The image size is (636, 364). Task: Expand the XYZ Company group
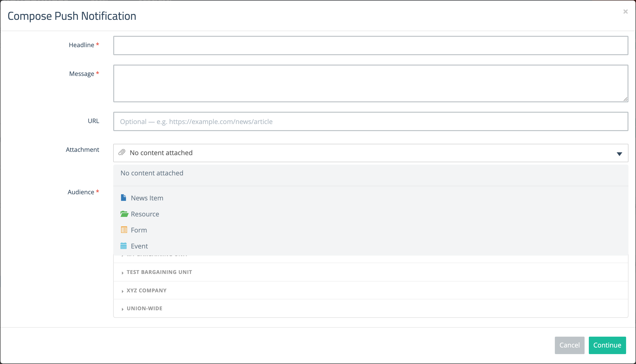tap(122, 291)
